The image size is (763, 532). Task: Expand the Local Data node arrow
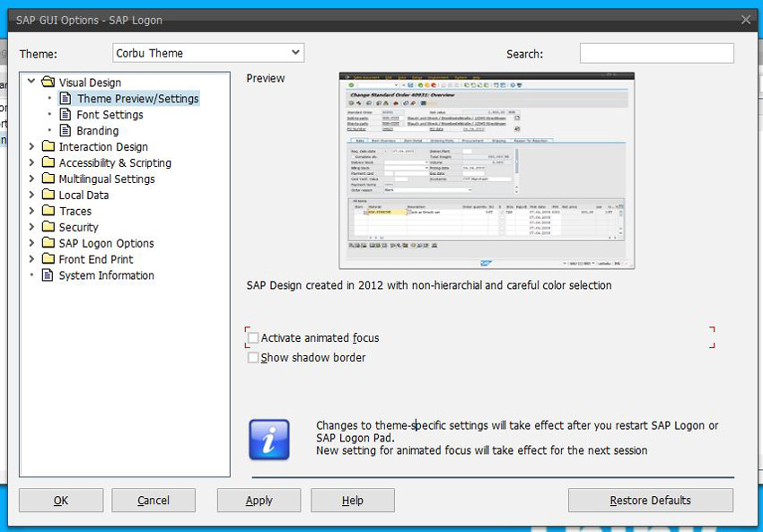(31, 195)
